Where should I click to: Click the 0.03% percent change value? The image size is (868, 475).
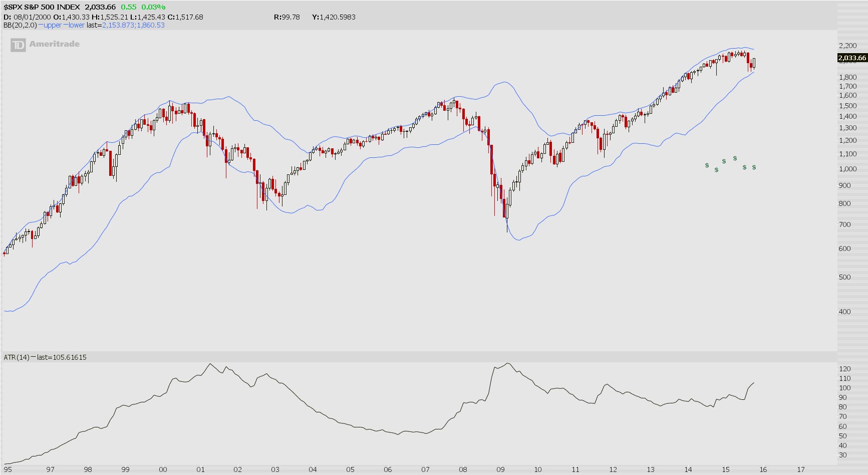click(x=153, y=7)
